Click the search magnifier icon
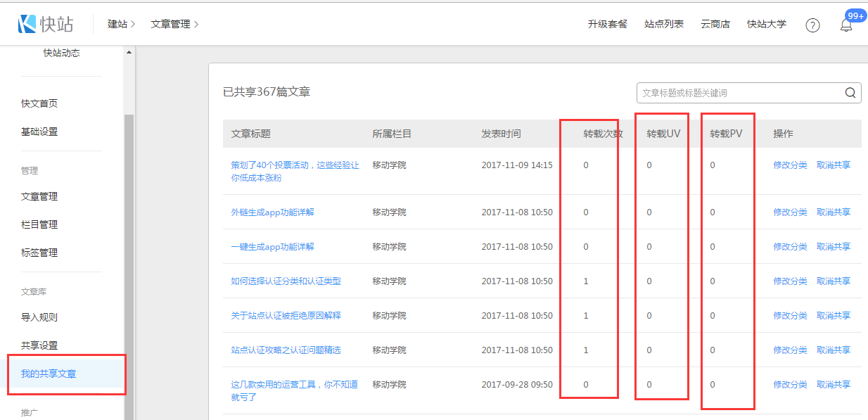 tap(850, 93)
